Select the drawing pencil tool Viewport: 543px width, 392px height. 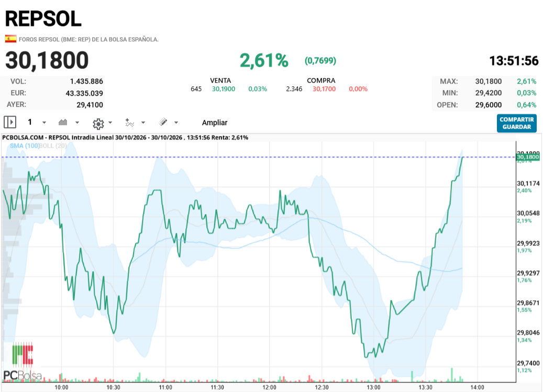[x=163, y=122]
